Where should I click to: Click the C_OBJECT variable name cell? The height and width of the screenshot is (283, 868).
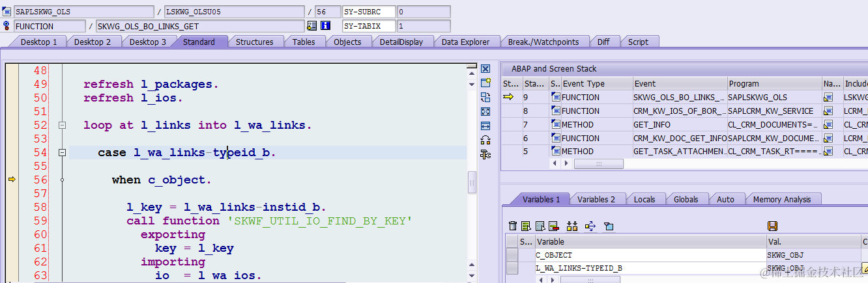[x=650, y=255]
